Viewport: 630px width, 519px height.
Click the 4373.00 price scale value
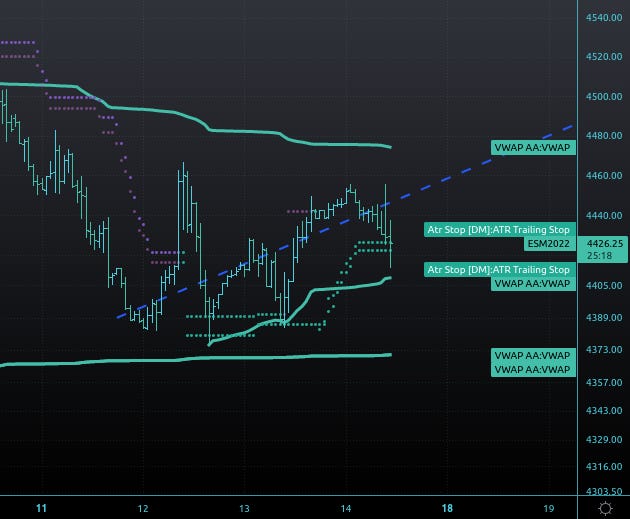604,349
